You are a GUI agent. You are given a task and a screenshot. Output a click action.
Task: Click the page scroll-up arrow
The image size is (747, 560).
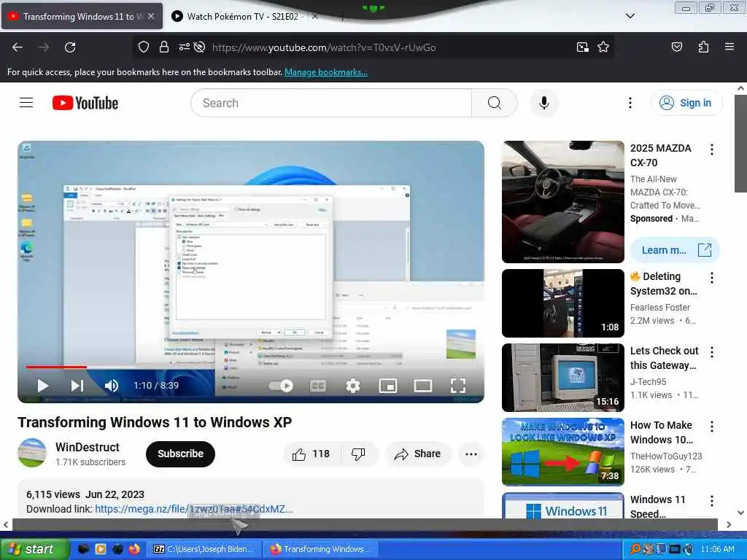(740, 88)
